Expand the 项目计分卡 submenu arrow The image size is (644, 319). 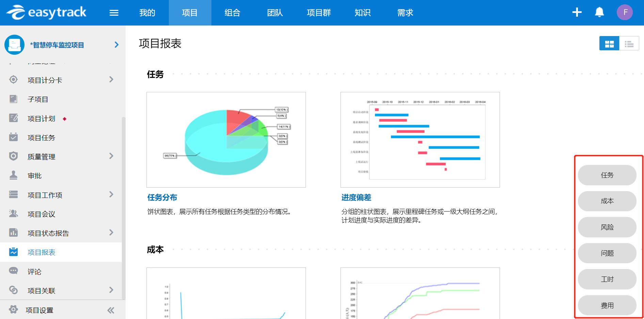coord(111,80)
